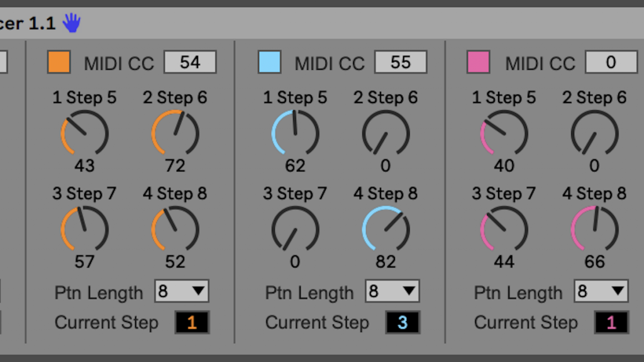Click the MIDI CC field showing 54

[x=190, y=62]
